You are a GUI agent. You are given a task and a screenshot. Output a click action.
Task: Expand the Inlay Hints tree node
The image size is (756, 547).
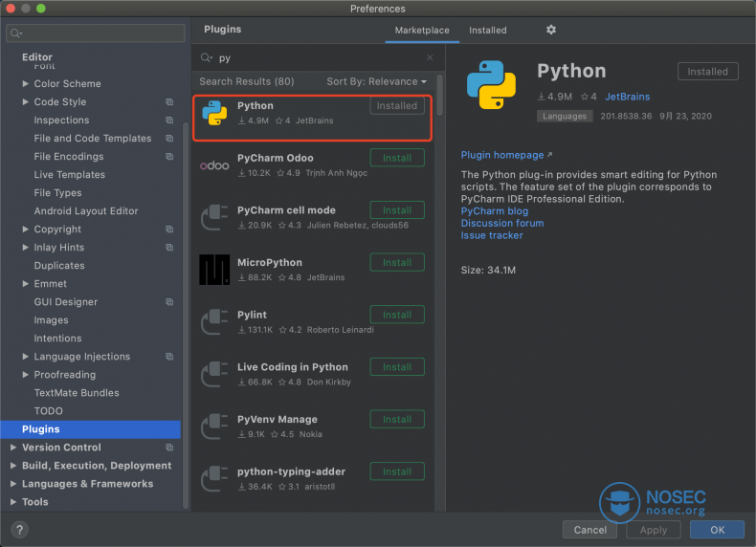pos(26,248)
